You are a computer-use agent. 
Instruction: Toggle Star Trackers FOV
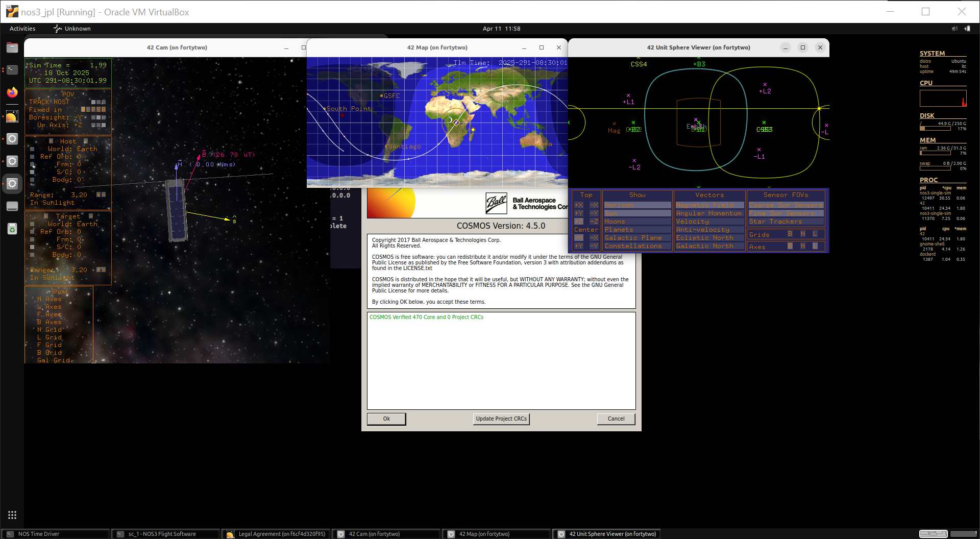pyautogui.click(x=786, y=222)
